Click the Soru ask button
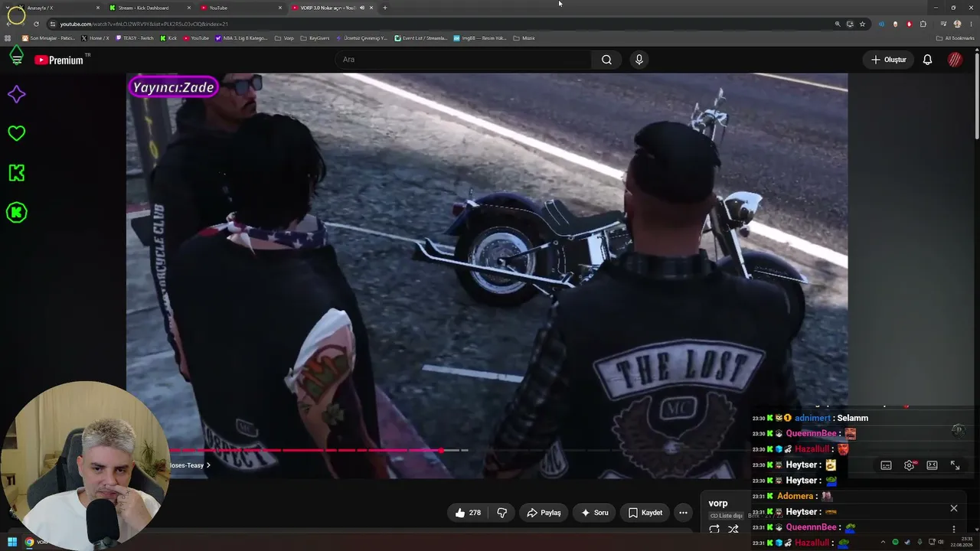Screen dimensions: 980x551 (595, 513)
